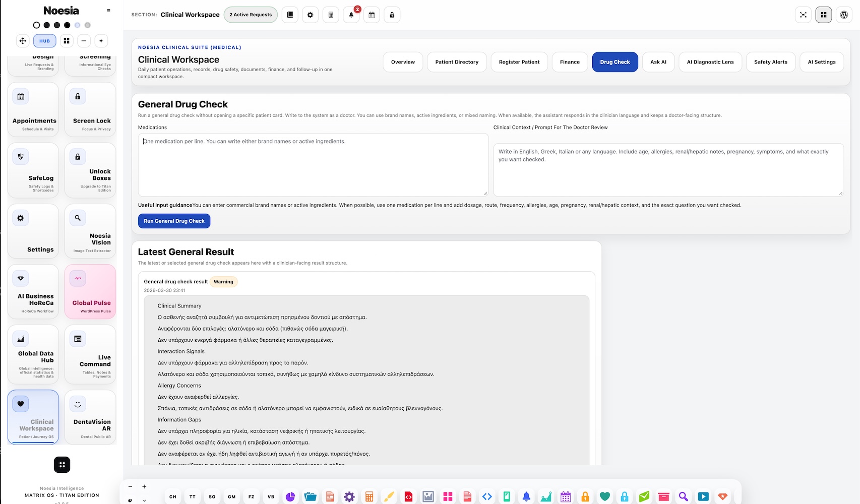Select the AI Diagnostic Lens tab
This screenshot has height=504, width=860.
click(x=710, y=62)
